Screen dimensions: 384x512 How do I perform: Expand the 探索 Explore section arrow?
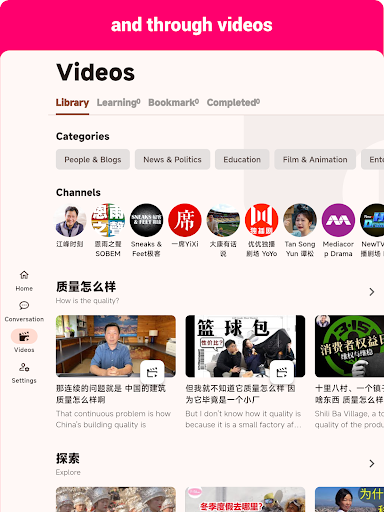tap(372, 464)
